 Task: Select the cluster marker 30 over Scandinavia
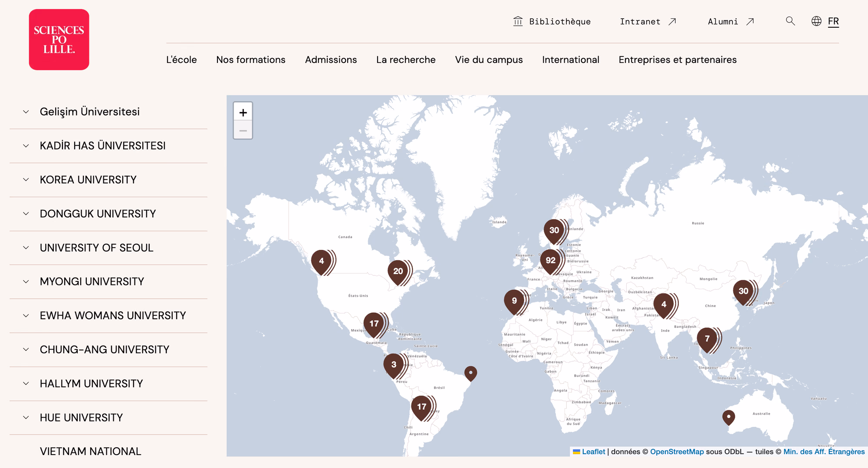(x=555, y=232)
